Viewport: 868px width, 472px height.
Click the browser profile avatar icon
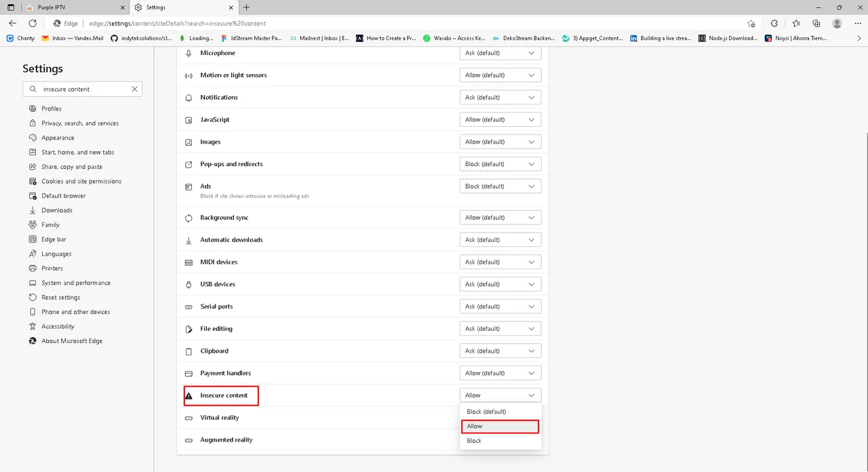[837, 22]
